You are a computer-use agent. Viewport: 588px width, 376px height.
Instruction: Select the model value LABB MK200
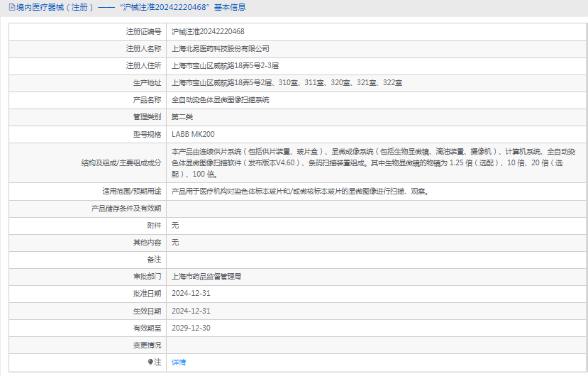click(193, 134)
